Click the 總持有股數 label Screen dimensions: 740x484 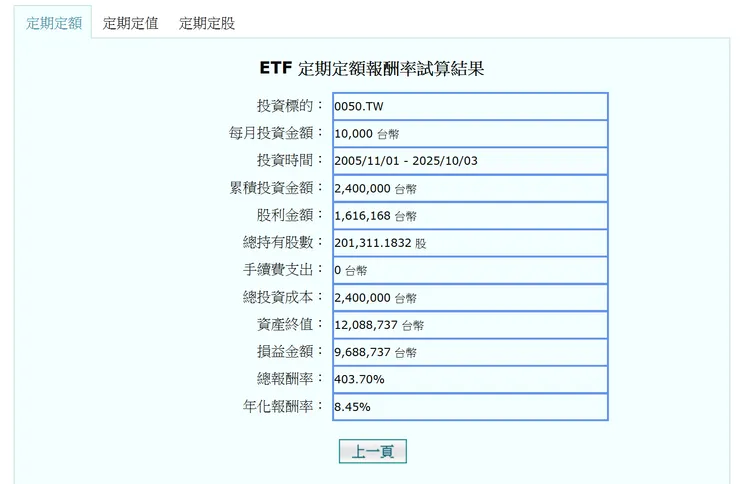pyautogui.click(x=283, y=242)
